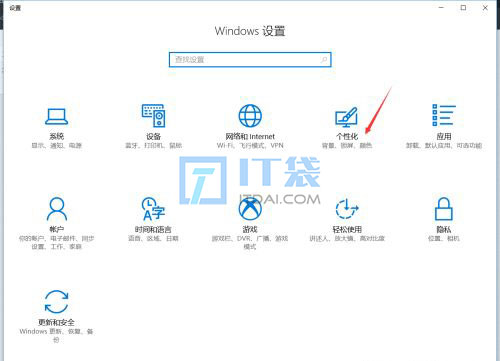Click the 个性化 label text
The image size is (500, 361).
pos(347,136)
